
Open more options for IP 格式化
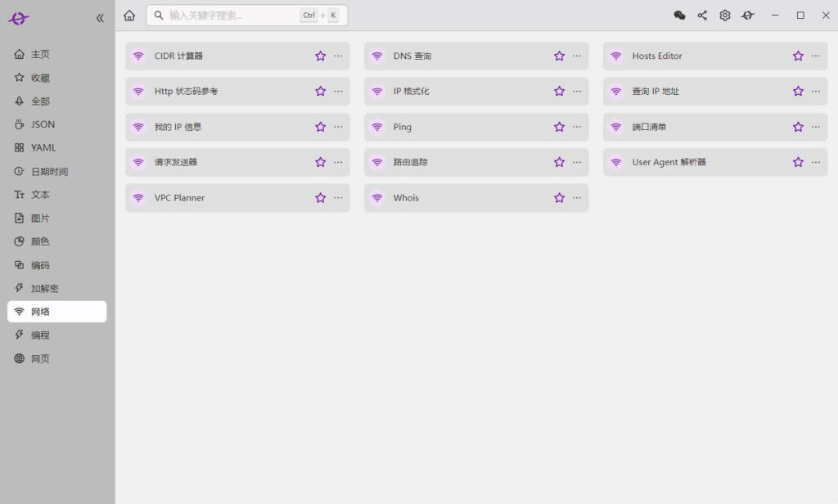(577, 92)
